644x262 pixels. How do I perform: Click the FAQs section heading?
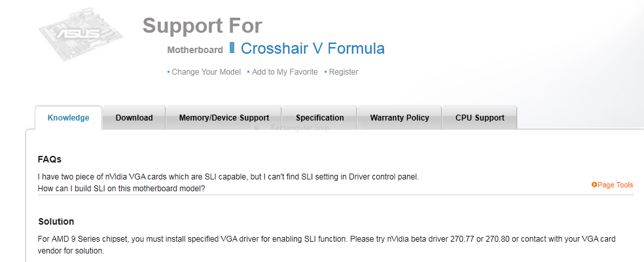(49, 159)
